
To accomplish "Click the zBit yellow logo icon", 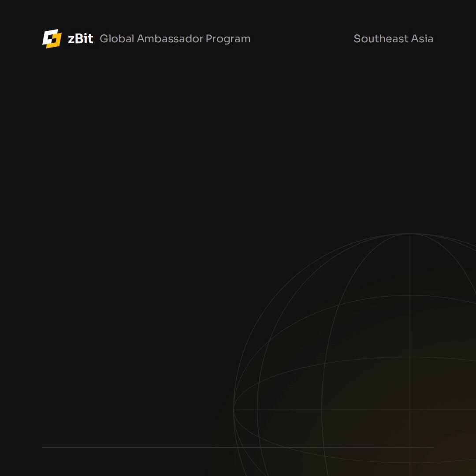I will (52, 39).
